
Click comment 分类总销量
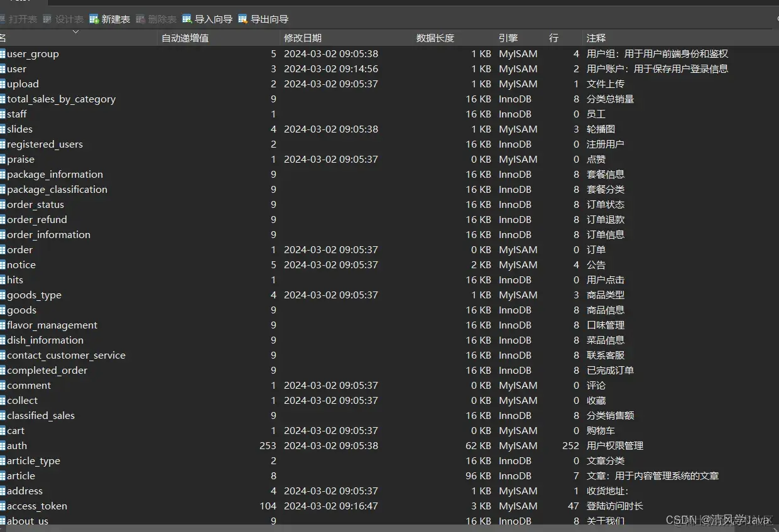tap(610, 99)
